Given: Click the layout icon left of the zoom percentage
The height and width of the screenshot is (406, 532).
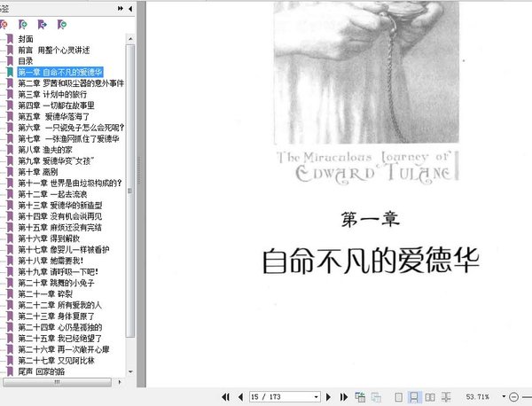Looking at the screenshot, I should pyautogui.click(x=446, y=397).
